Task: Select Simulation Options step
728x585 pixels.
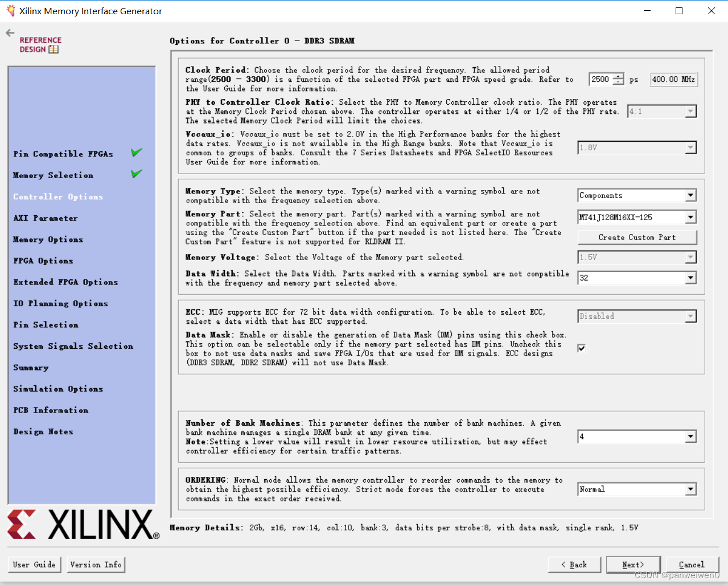Action: click(x=58, y=389)
